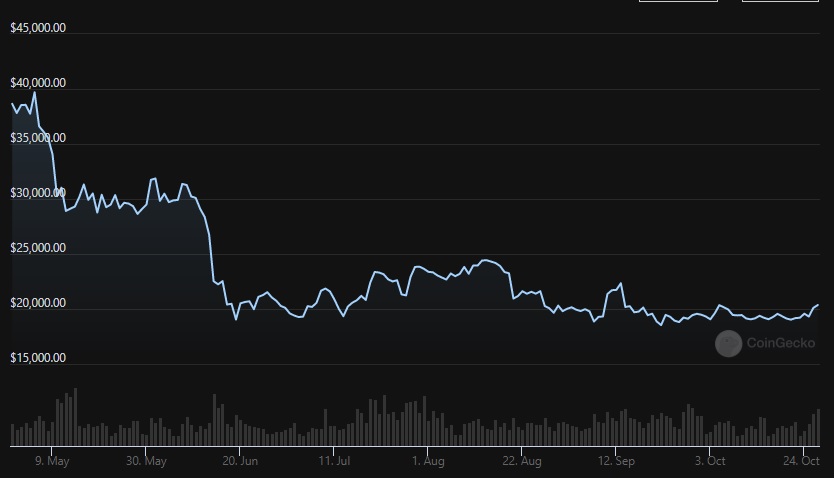
Task: Click the $30,000.00 price axis label
Action: [x=38, y=193]
